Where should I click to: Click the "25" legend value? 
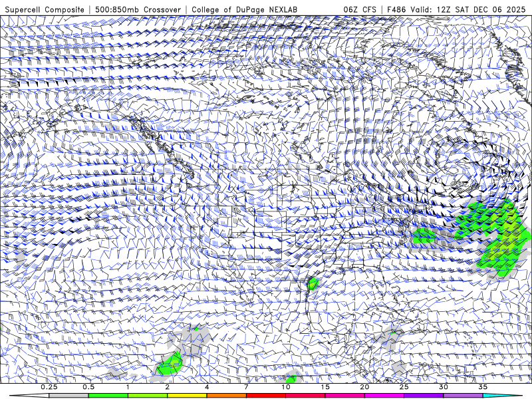pyautogui.click(x=404, y=387)
